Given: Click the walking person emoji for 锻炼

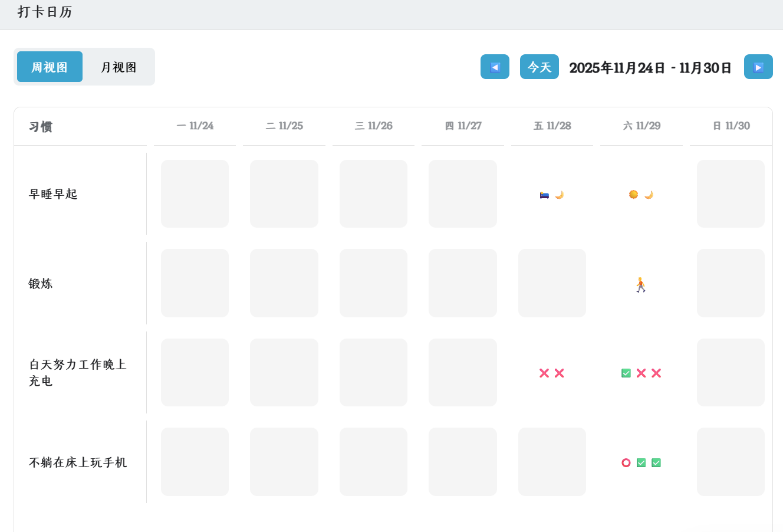Looking at the screenshot, I should pos(641,285).
